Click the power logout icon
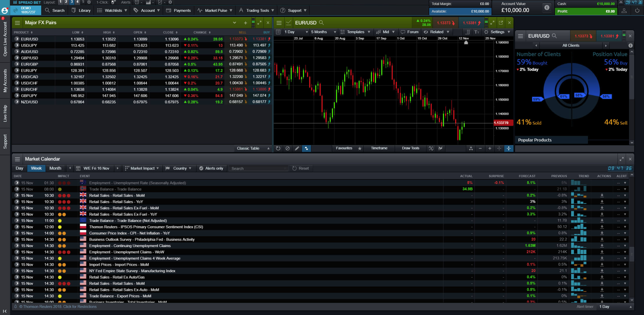This screenshot has width=644, height=315. tap(637, 11)
